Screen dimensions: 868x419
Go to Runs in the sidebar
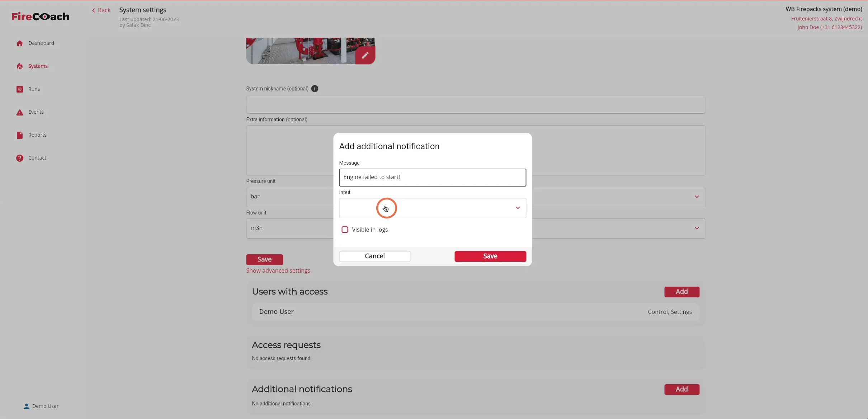click(x=34, y=89)
